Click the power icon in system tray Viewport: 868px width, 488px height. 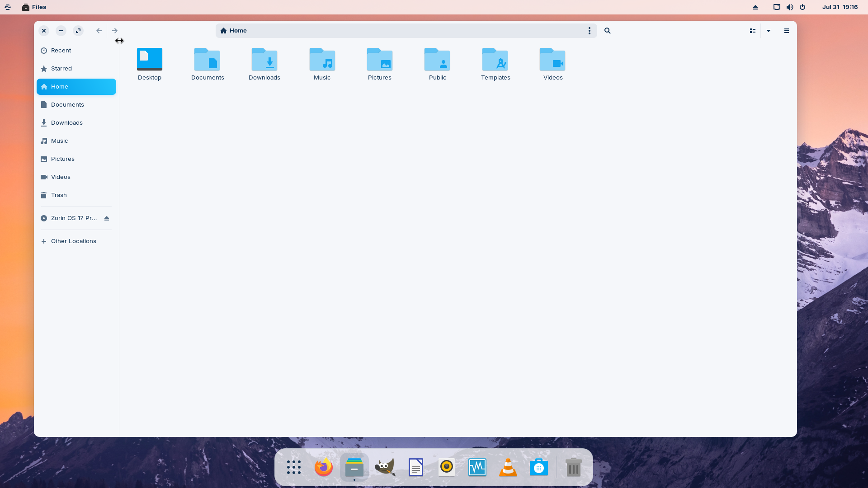(x=802, y=7)
